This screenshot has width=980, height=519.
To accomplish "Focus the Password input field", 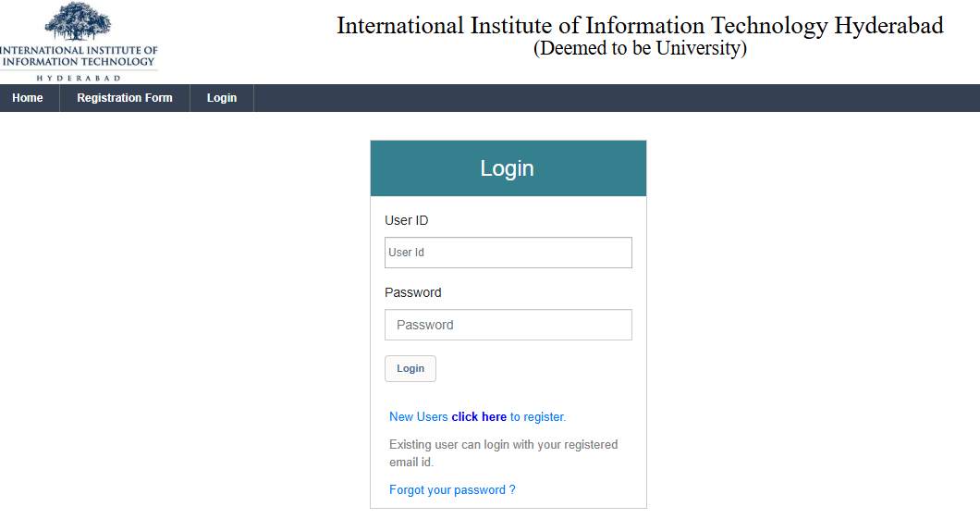I will click(x=508, y=325).
